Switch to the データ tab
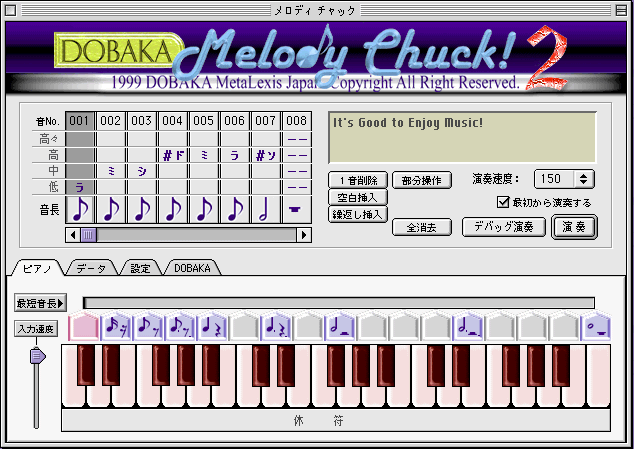The width and height of the screenshot is (634, 449). (91, 268)
